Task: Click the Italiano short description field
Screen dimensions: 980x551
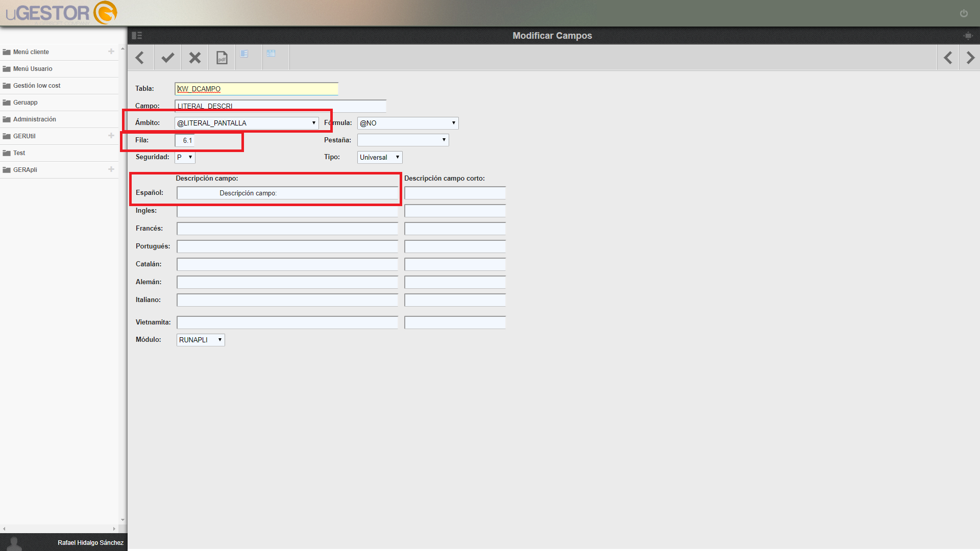Action: coord(455,300)
